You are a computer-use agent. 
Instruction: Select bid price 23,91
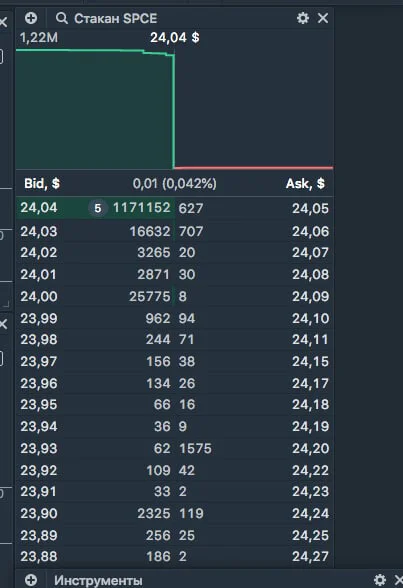38,492
